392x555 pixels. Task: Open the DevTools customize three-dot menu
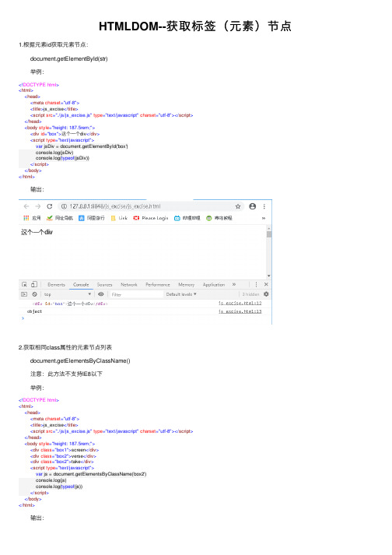click(x=256, y=284)
